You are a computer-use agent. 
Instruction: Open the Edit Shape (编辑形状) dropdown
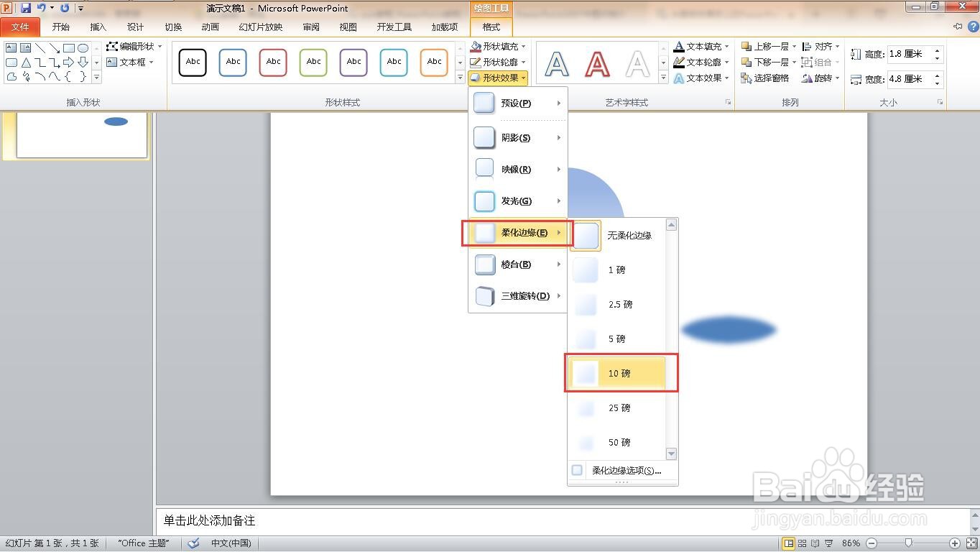click(x=134, y=46)
